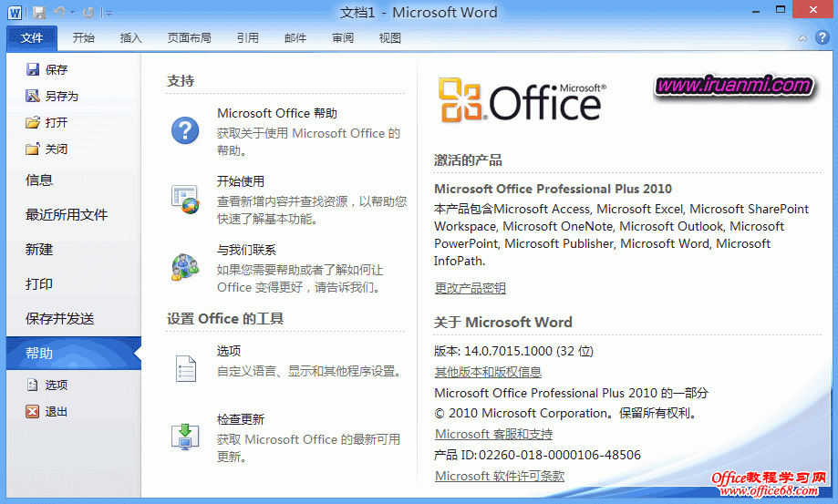The image size is (838, 504).
Task: Switch to the 开始 ribbon tab
Action: point(83,38)
